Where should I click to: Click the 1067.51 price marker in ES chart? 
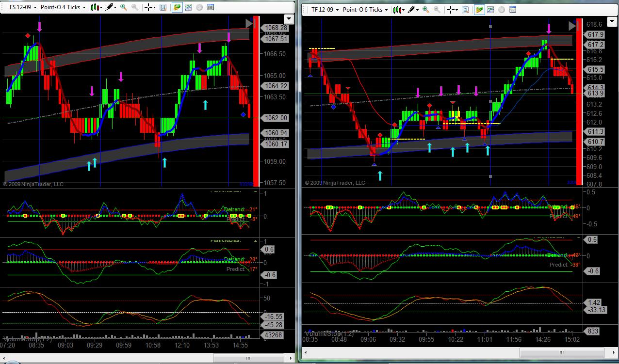coord(275,39)
